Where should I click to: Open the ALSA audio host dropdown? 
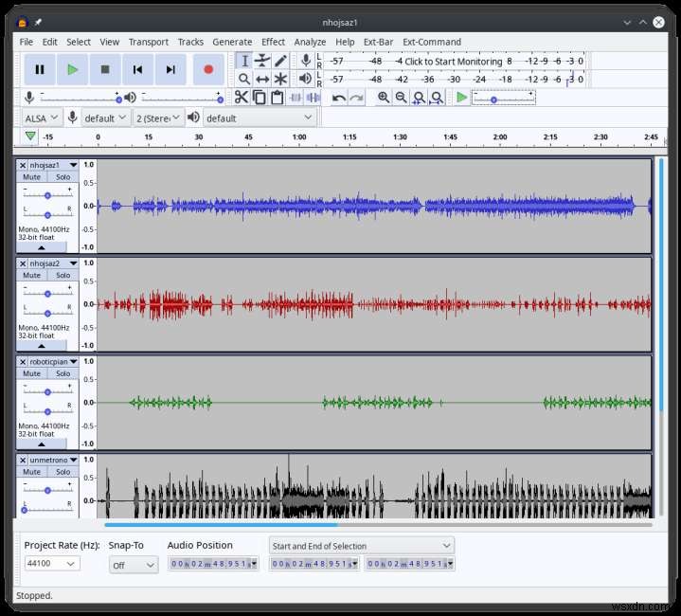point(42,118)
